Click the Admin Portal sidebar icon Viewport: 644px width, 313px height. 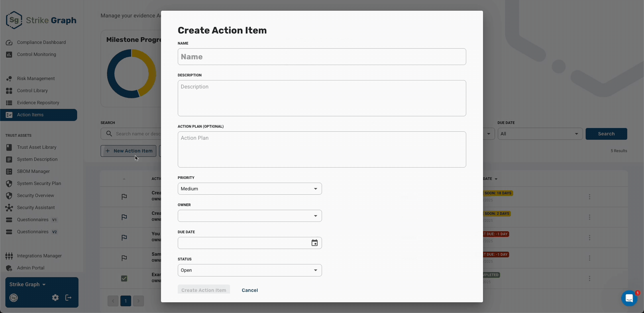[9, 268]
